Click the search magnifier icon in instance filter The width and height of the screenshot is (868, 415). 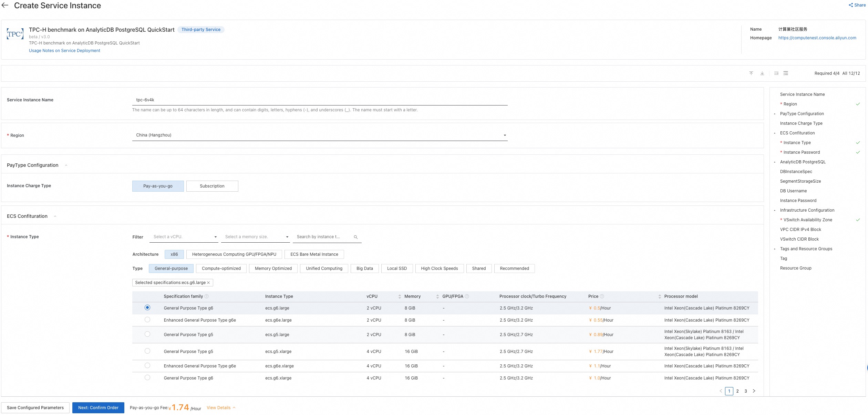click(356, 237)
